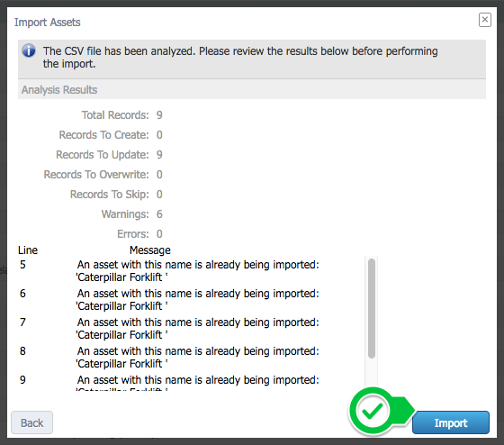Click the green checkmark callout icon
The width and height of the screenshot is (504, 445).
[x=372, y=411]
